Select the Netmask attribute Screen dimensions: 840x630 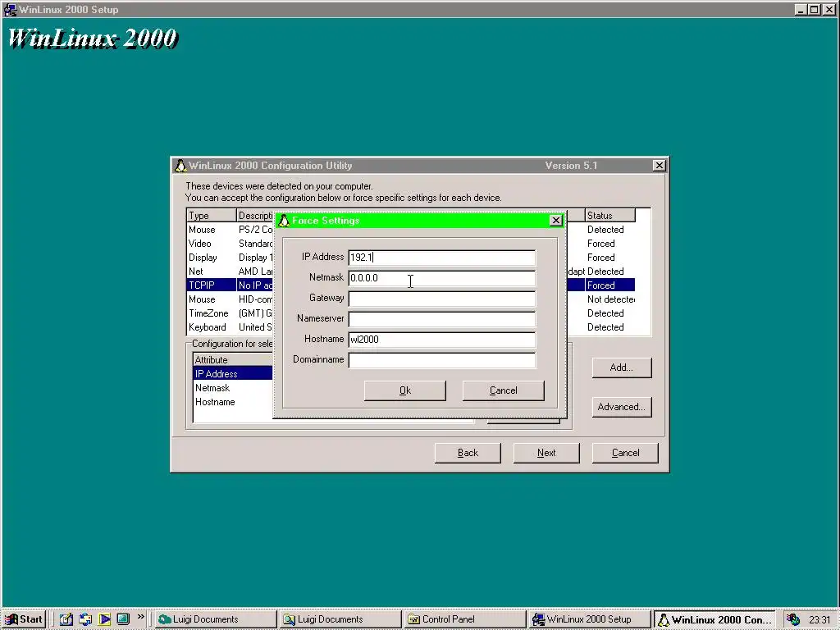(x=233, y=388)
